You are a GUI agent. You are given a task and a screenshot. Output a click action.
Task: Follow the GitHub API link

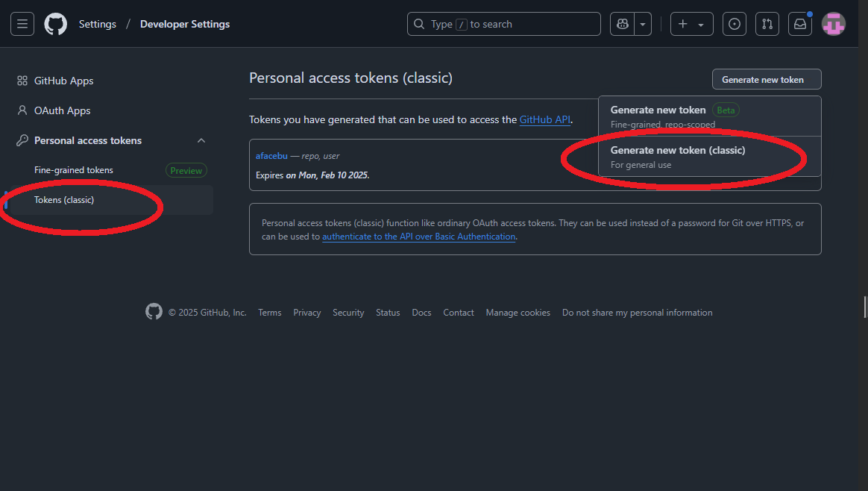click(544, 119)
